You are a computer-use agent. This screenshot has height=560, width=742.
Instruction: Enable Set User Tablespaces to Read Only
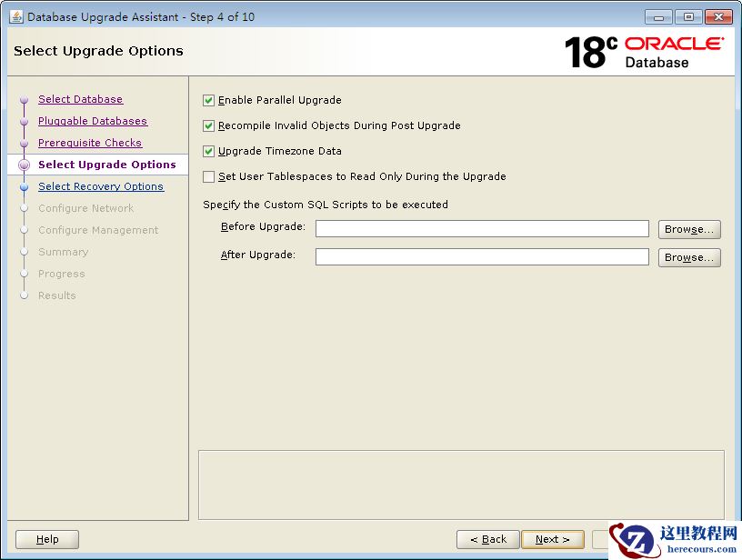point(208,177)
